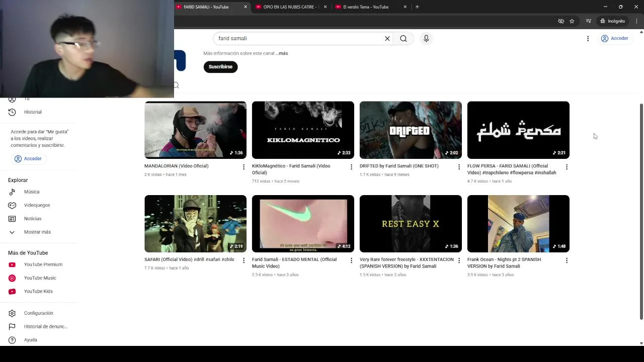The width and height of the screenshot is (644, 362).
Task: Click the third-party cookies eye icon in address bar
Action: tap(561, 21)
